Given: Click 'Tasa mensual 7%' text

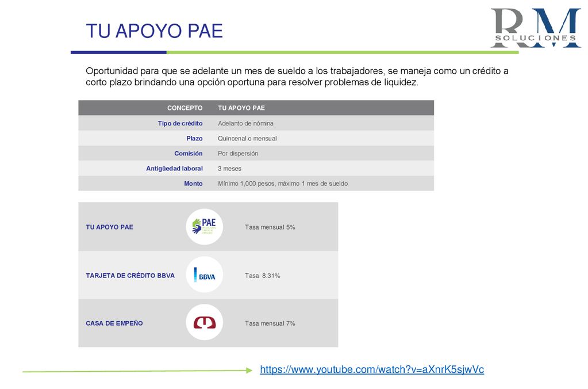Looking at the screenshot, I should click(x=270, y=323).
